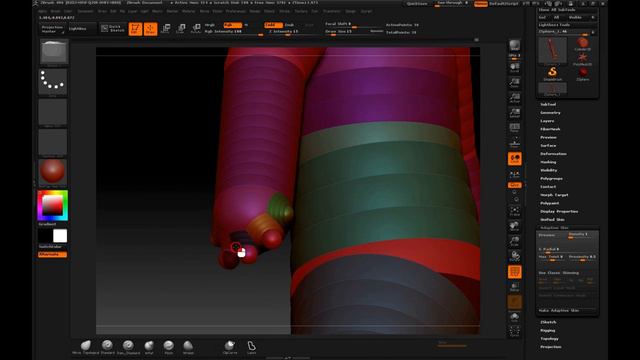Open the dotted stroke type selector
Screen dimensions: 640x360
[x=53, y=82]
